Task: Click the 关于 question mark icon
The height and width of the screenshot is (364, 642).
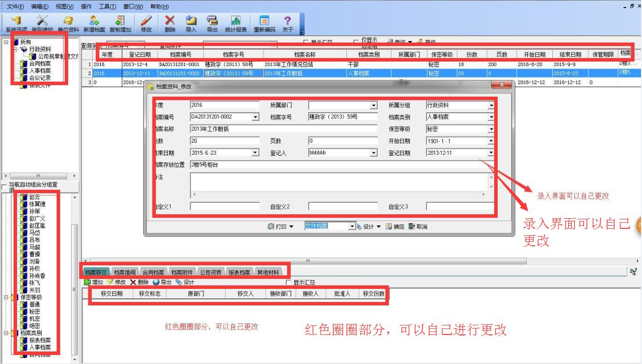Action: click(x=288, y=21)
